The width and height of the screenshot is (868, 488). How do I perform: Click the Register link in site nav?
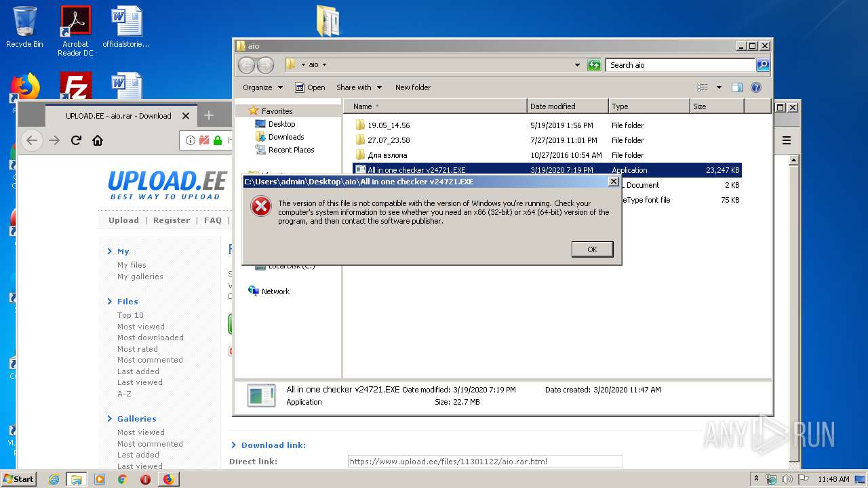pyautogui.click(x=172, y=220)
